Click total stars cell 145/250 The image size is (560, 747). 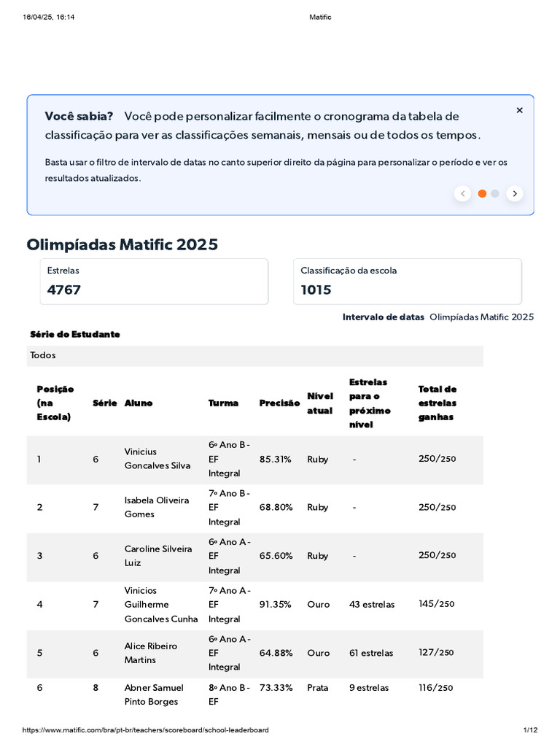click(x=436, y=604)
